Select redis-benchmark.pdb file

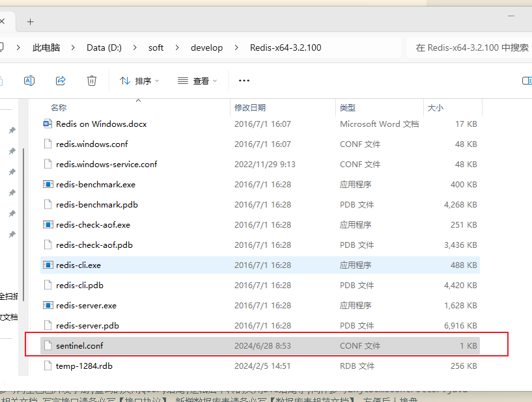(x=260, y=205)
